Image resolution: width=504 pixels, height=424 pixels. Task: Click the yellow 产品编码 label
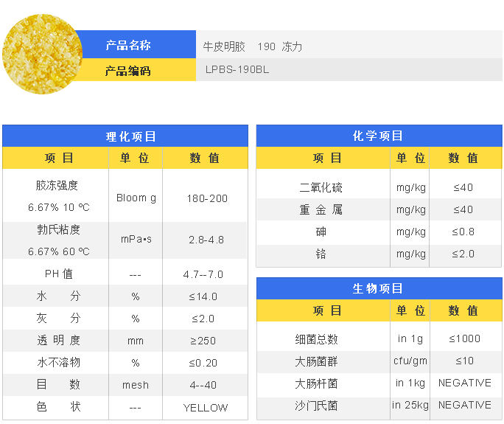(127, 71)
